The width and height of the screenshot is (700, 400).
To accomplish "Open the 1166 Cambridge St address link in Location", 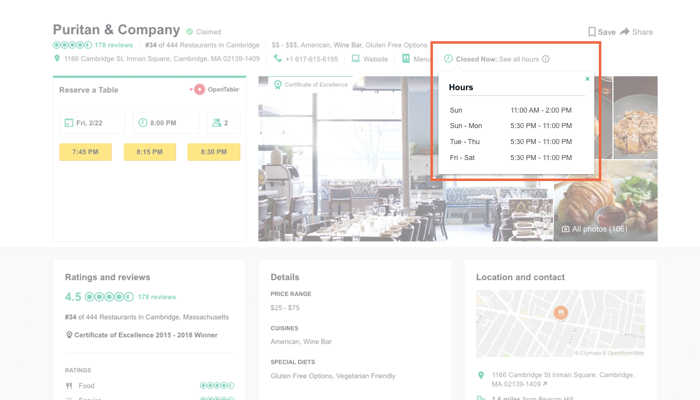I will pos(563,379).
